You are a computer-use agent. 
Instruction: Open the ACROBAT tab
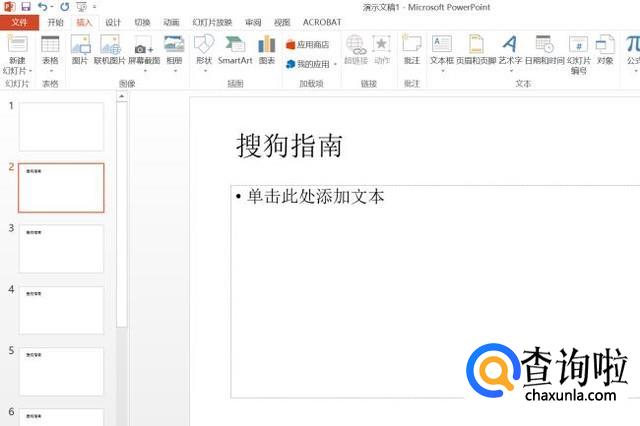point(322,22)
